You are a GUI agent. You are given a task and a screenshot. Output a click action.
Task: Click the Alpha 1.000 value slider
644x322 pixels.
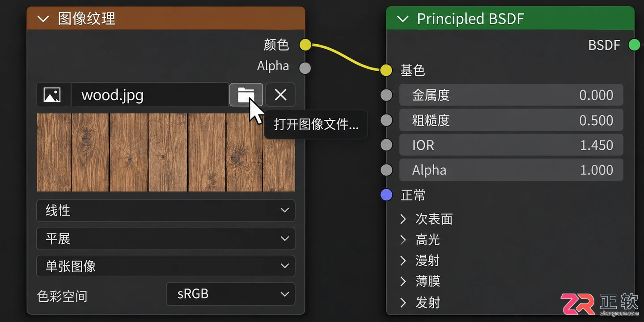tap(511, 170)
